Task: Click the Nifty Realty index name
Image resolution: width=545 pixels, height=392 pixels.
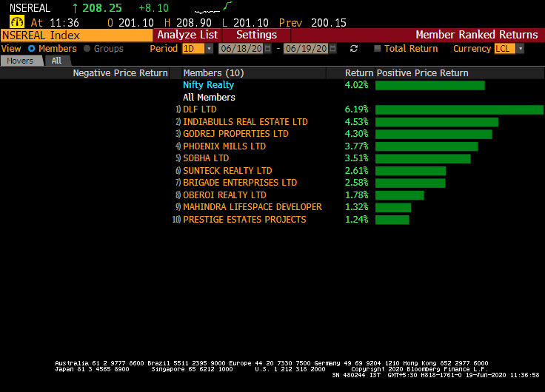Action: tap(208, 85)
